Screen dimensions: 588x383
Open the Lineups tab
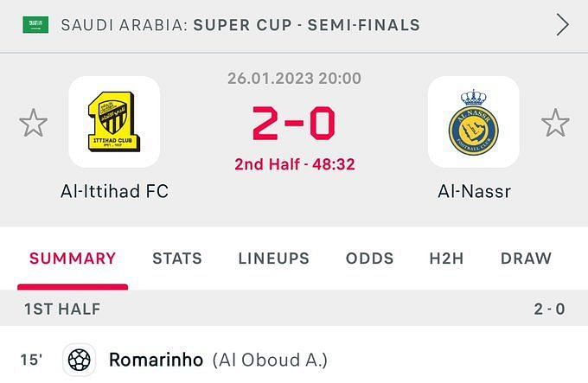point(274,259)
